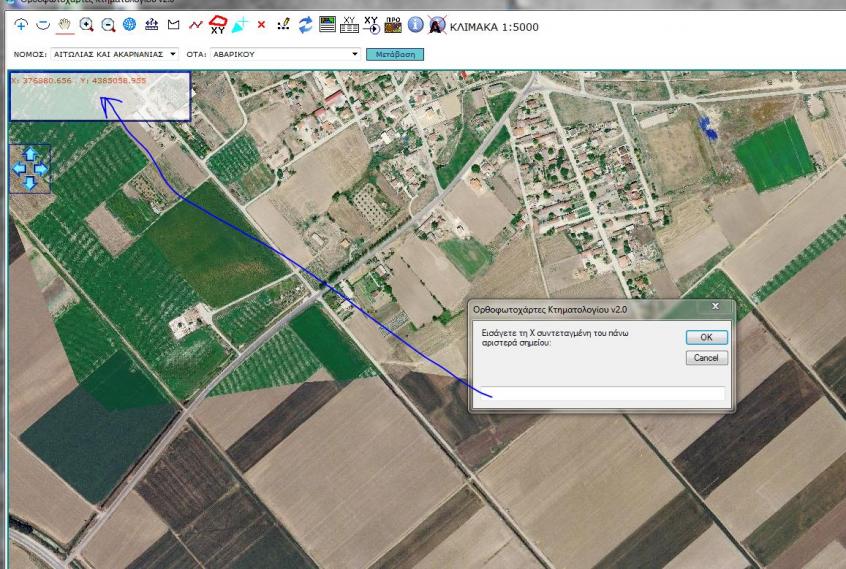
Task: Click the Μετάβαση button
Action: coord(395,54)
